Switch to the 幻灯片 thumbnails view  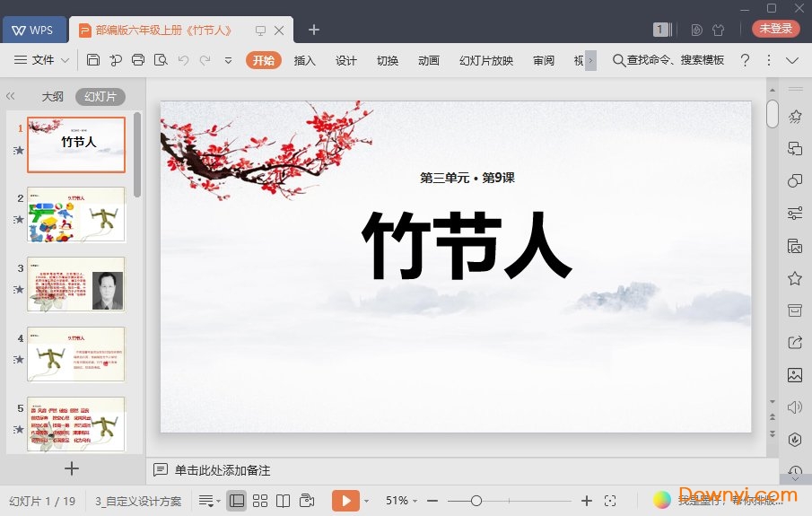click(100, 96)
